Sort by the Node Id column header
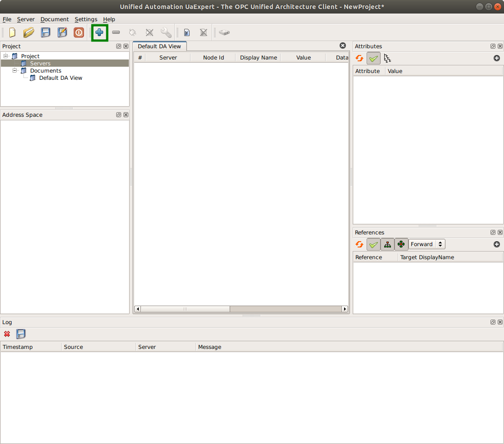The width and height of the screenshot is (504, 444). [x=213, y=58]
